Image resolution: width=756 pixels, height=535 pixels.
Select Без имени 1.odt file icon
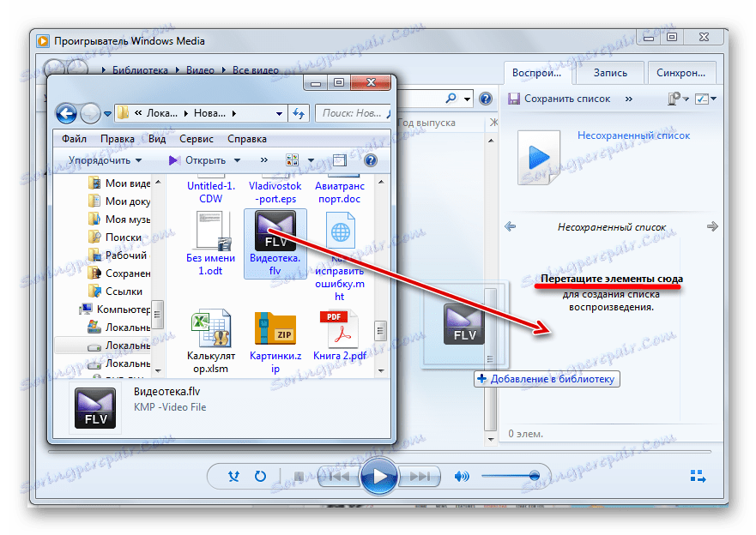[211, 231]
